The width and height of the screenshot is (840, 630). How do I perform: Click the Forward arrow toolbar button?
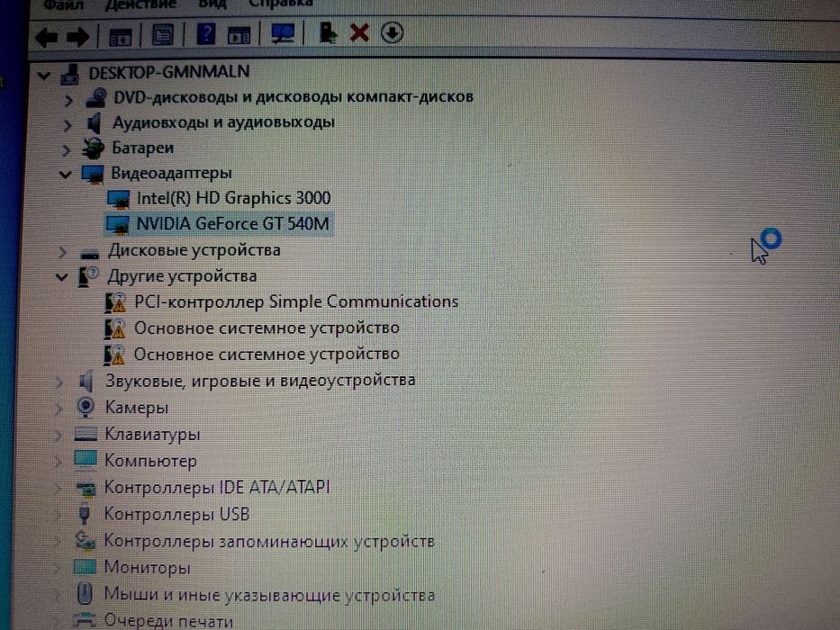pos(77,37)
